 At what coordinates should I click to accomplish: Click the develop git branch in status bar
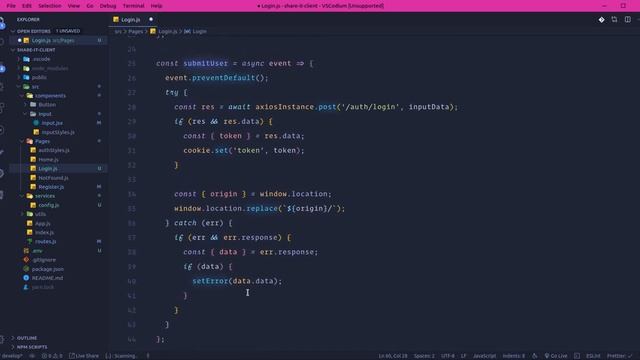[11, 356]
